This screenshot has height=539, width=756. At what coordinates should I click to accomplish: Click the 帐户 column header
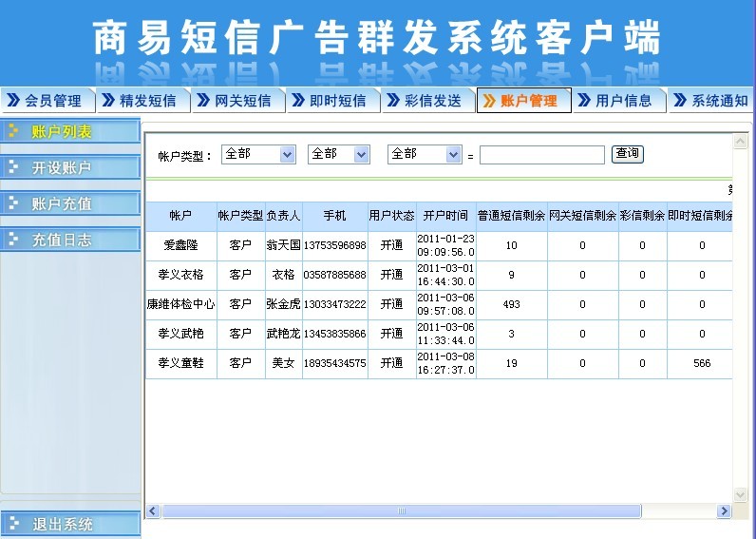pyautogui.click(x=180, y=216)
